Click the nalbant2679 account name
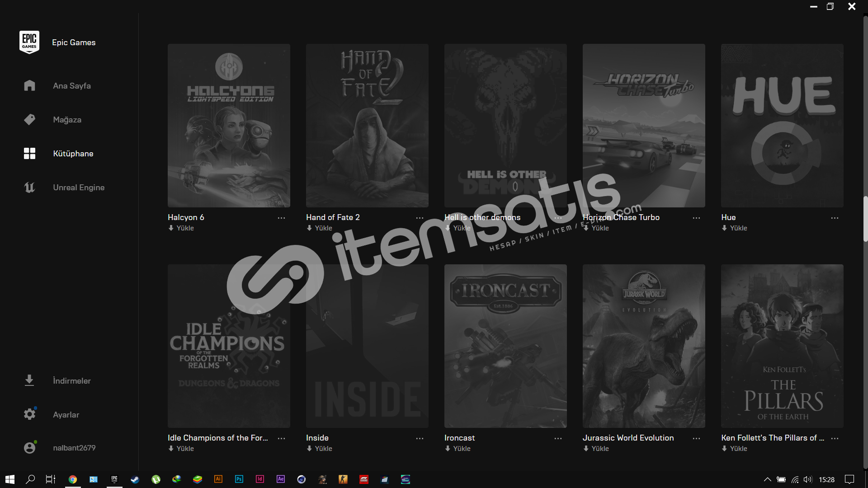The width and height of the screenshot is (868, 488). 74,448
